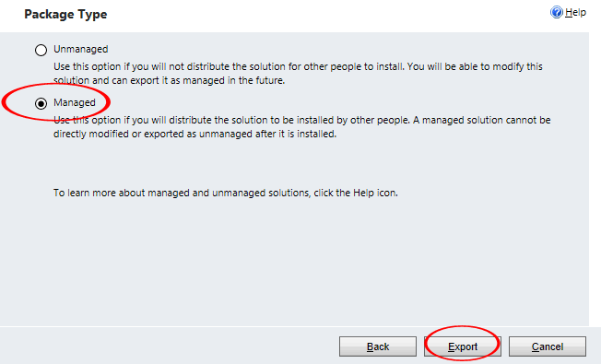Click the Package Type heading

click(x=65, y=14)
